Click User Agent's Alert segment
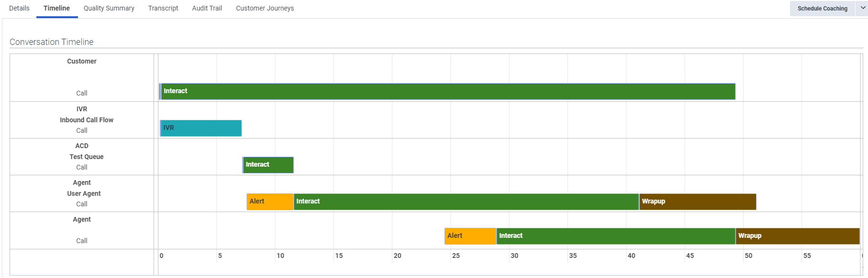The height and width of the screenshot is (278, 868). tap(270, 202)
